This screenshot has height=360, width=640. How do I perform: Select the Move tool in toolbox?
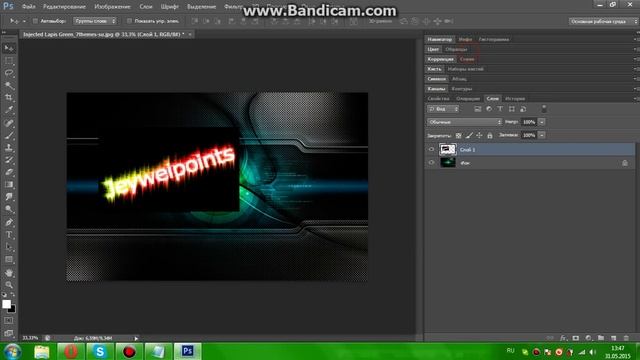[9, 49]
